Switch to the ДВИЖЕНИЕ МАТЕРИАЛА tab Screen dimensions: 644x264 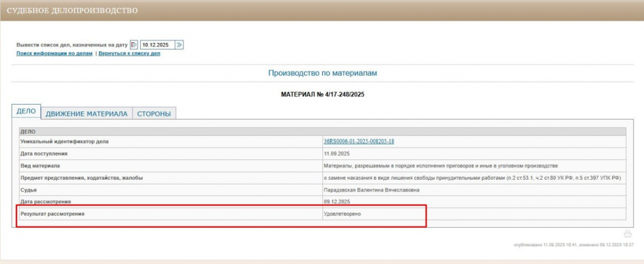tap(86, 114)
